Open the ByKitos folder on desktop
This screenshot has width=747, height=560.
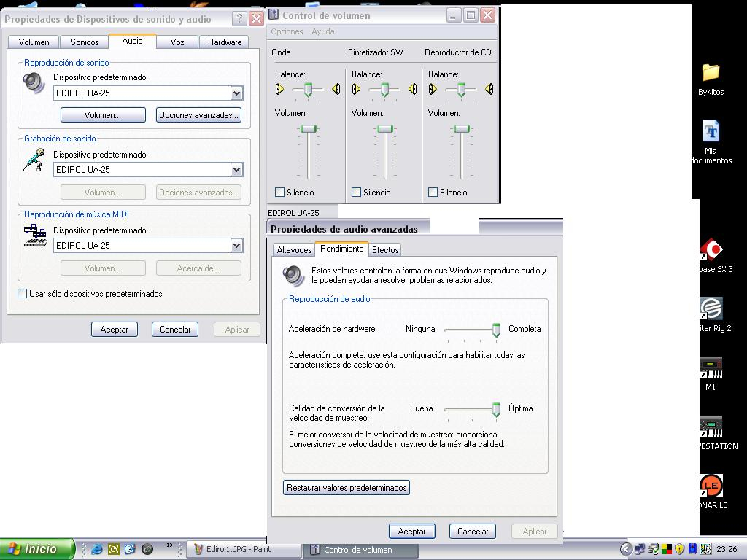[x=711, y=80]
